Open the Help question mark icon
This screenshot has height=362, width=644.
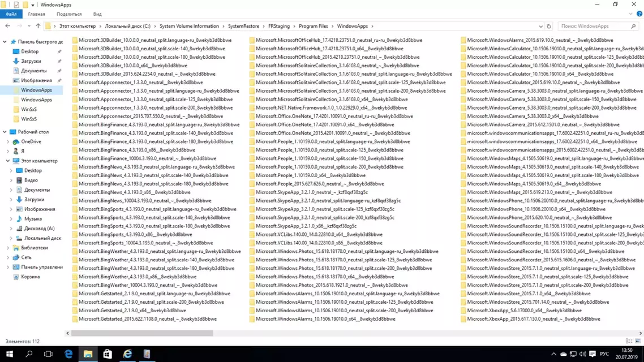click(639, 14)
